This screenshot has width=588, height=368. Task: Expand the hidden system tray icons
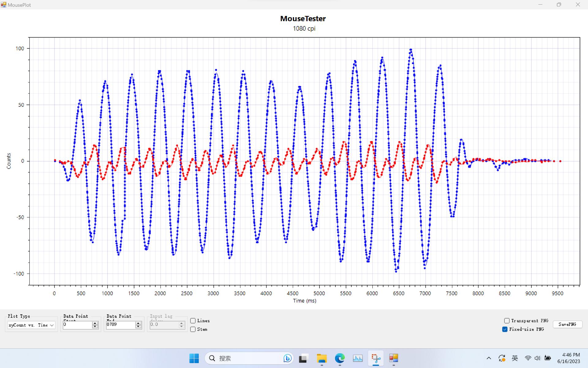point(489,358)
